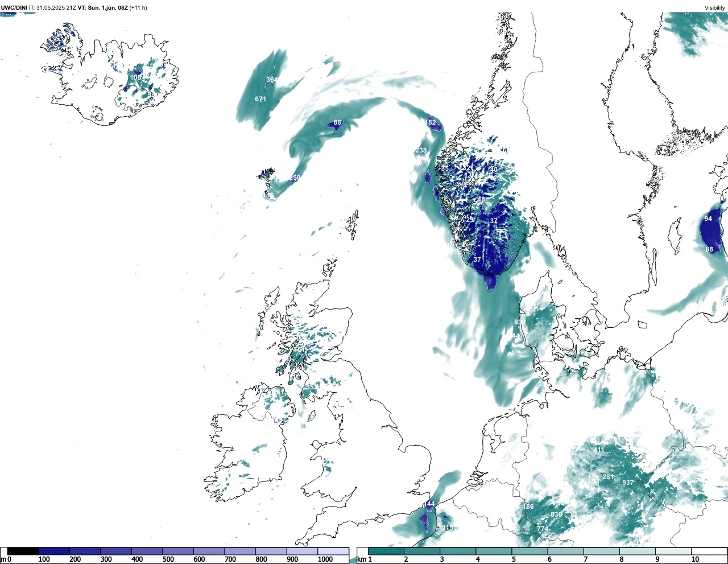728x564 pixels.
Task: Select the 500–600 m legend swatch
Action: pos(178,551)
